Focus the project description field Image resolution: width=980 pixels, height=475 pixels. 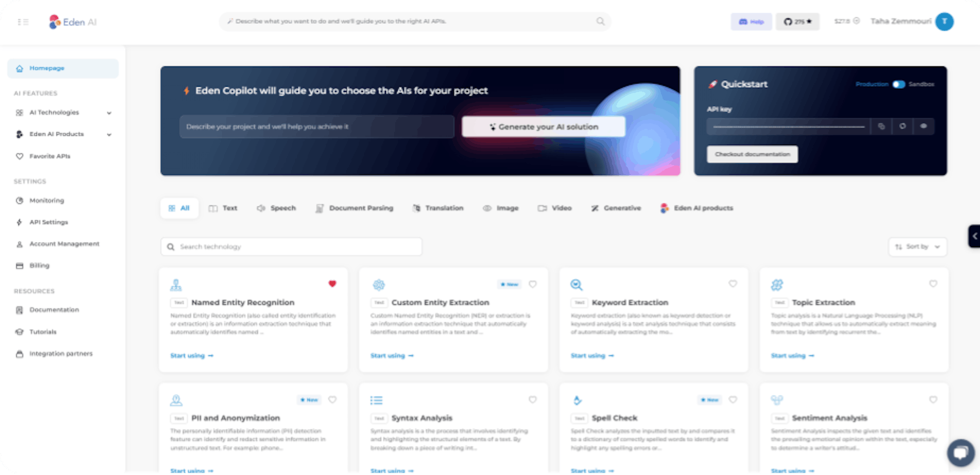tap(316, 127)
